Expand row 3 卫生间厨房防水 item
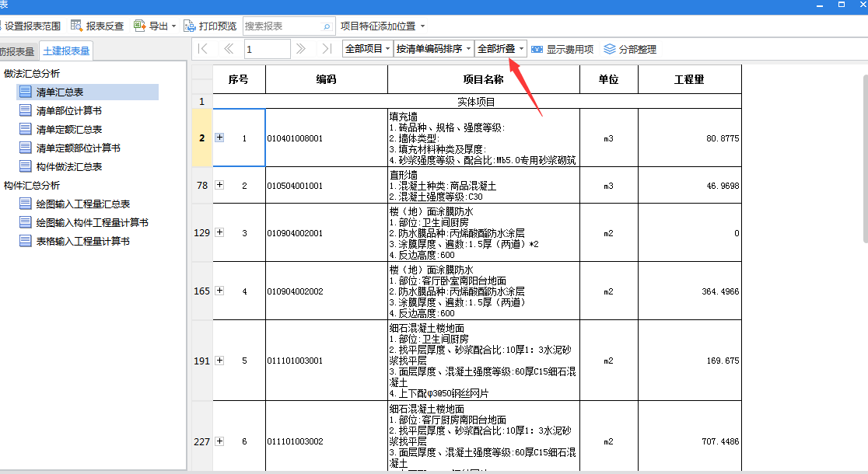 tap(220, 232)
